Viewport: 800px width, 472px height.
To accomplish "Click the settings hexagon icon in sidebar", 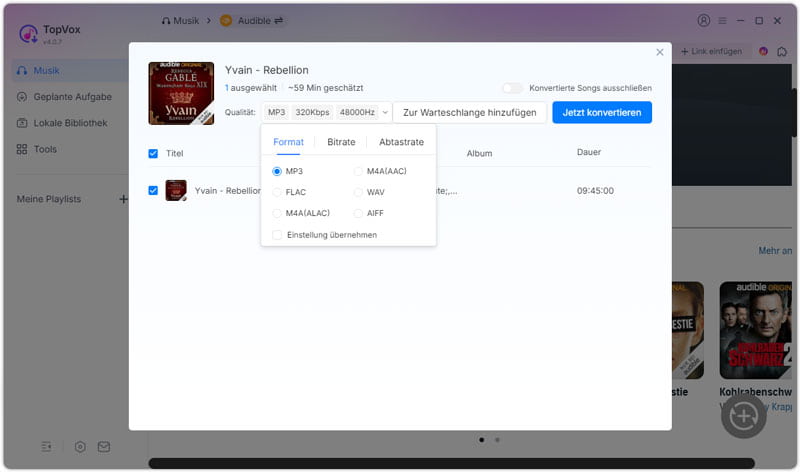I will coord(80,447).
